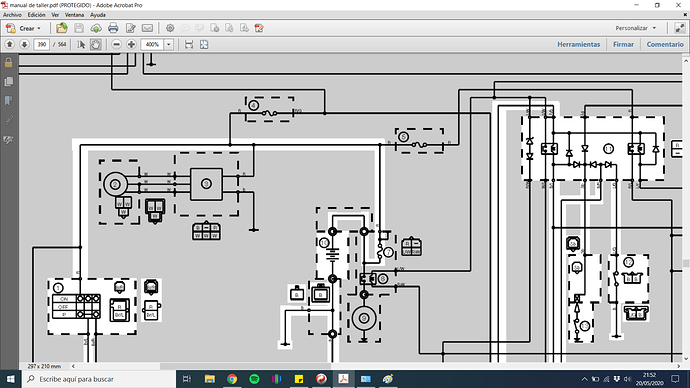
Task: Select the arrow Selection tool
Action: coord(81,44)
